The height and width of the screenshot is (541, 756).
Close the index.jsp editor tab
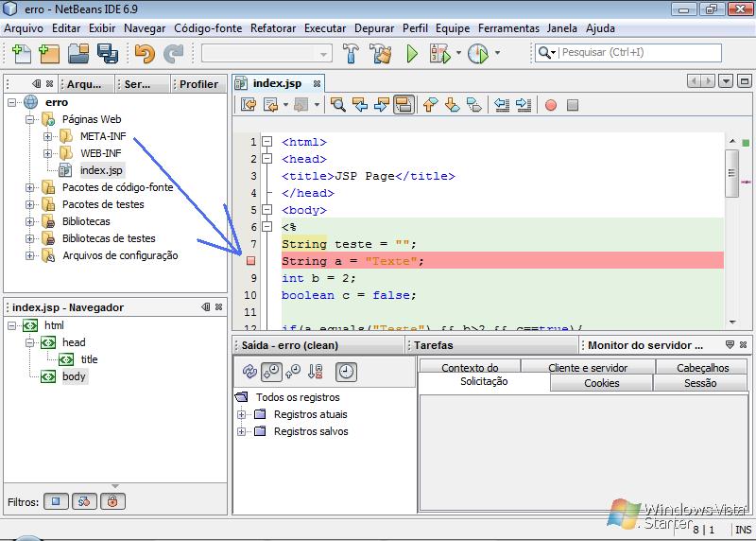(x=317, y=83)
